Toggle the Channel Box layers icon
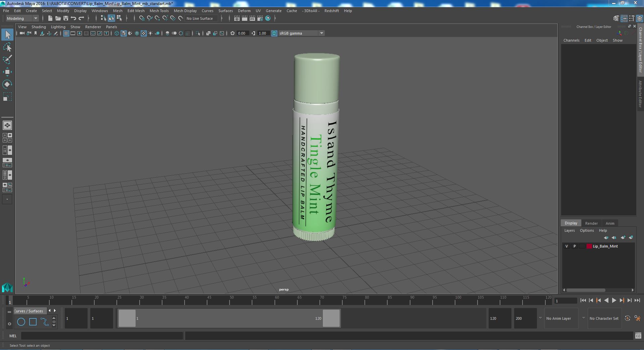 640,18
